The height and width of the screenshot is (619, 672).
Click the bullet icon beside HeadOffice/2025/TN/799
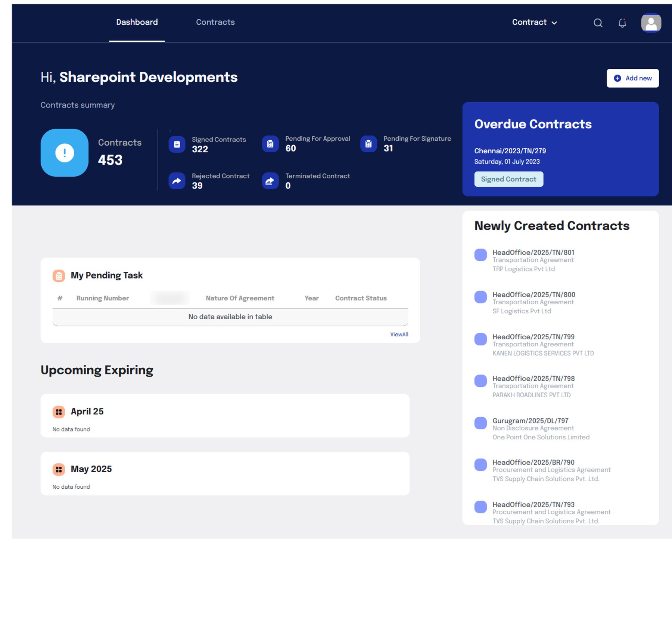[x=480, y=339]
